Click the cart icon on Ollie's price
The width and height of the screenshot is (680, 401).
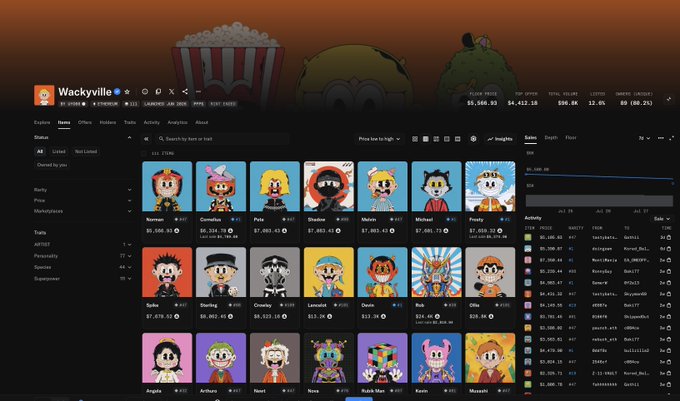pyautogui.click(x=491, y=316)
